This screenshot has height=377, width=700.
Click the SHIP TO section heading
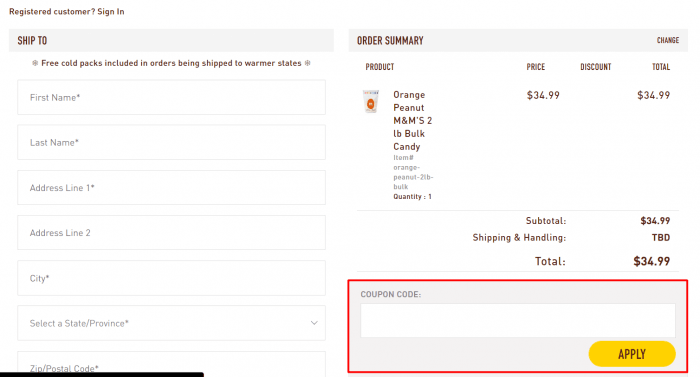32,41
